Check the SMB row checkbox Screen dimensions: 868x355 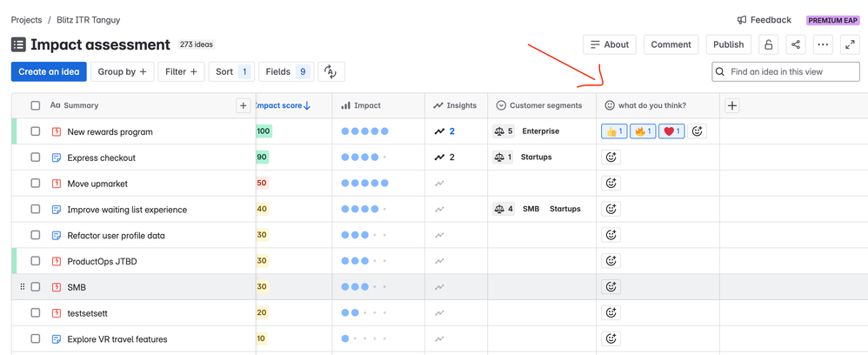coord(36,287)
